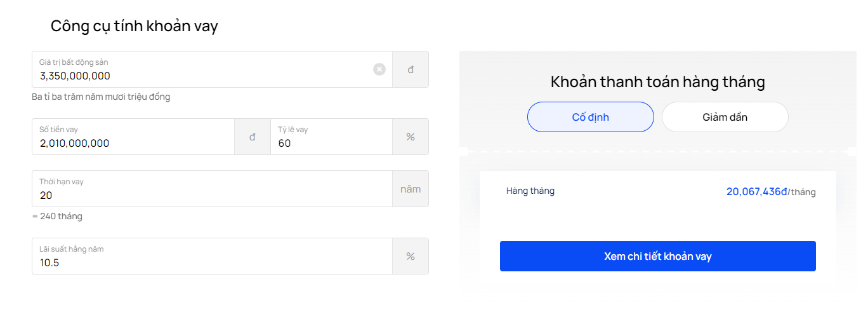The width and height of the screenshot is (868, 312).
Task: Open the Xem chi tiết khoản vay details
Action: pos(658,256)
